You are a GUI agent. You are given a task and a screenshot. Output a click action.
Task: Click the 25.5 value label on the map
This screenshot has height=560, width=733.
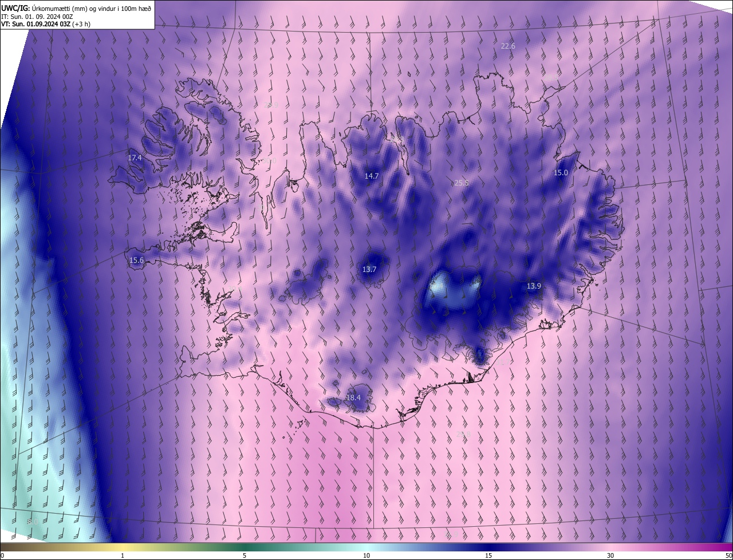coord(462,183)
